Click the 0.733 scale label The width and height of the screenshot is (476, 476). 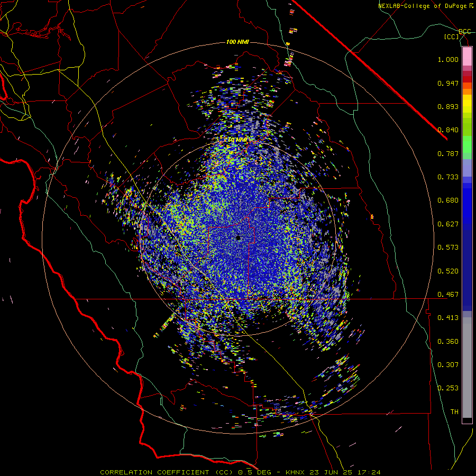448,177
